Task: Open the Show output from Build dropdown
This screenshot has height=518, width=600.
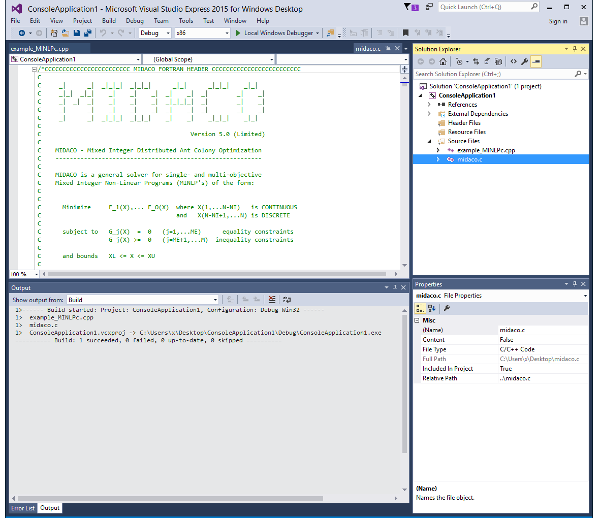Action: click(143, 300)
